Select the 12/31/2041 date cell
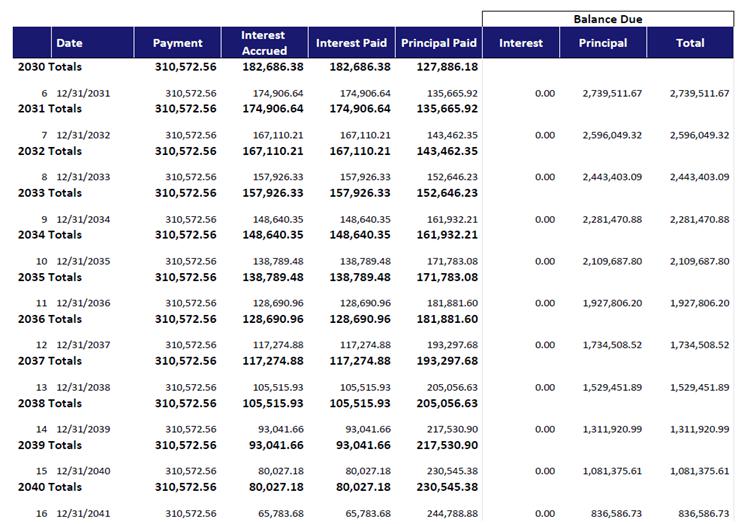 (x=83, y=513)
